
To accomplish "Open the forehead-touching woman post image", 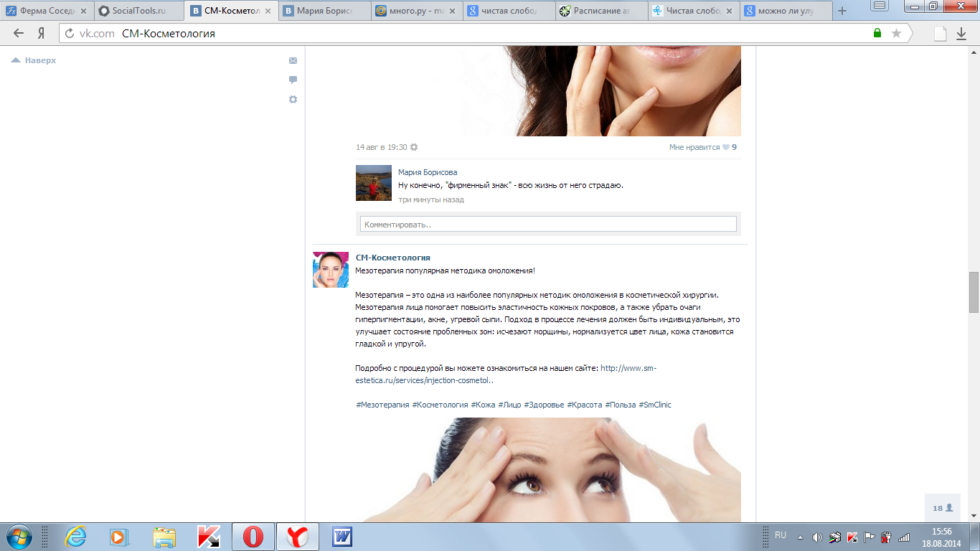I will [549, 469].
